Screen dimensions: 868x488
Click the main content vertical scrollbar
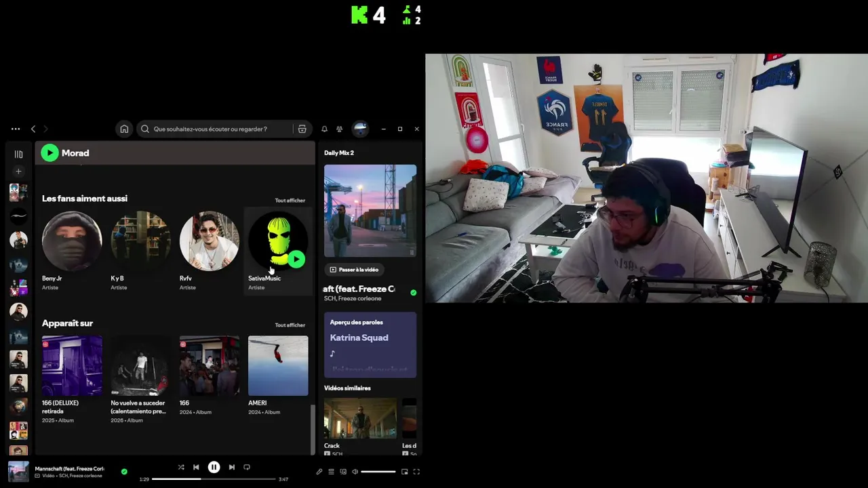point(313,430)
